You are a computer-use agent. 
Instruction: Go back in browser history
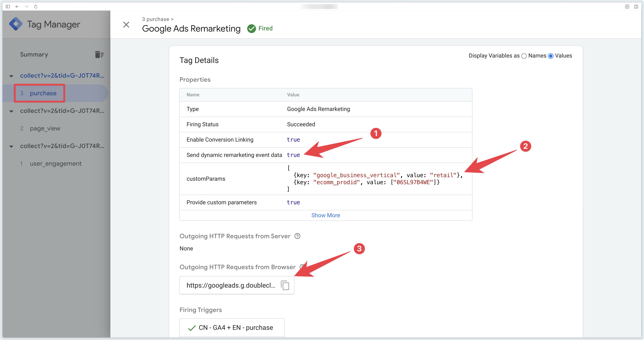coord(17,7)
